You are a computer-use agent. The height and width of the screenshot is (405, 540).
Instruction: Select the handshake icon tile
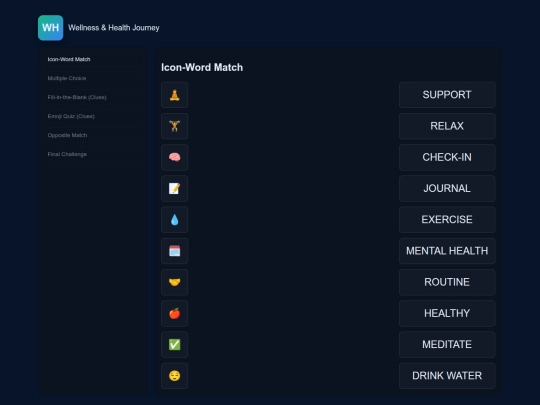click(x=175, y=282)
